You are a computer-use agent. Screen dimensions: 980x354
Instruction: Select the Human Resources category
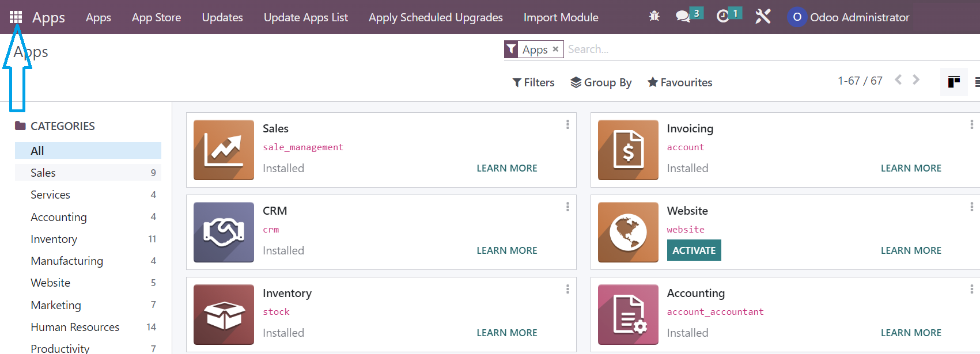point(75,327)
